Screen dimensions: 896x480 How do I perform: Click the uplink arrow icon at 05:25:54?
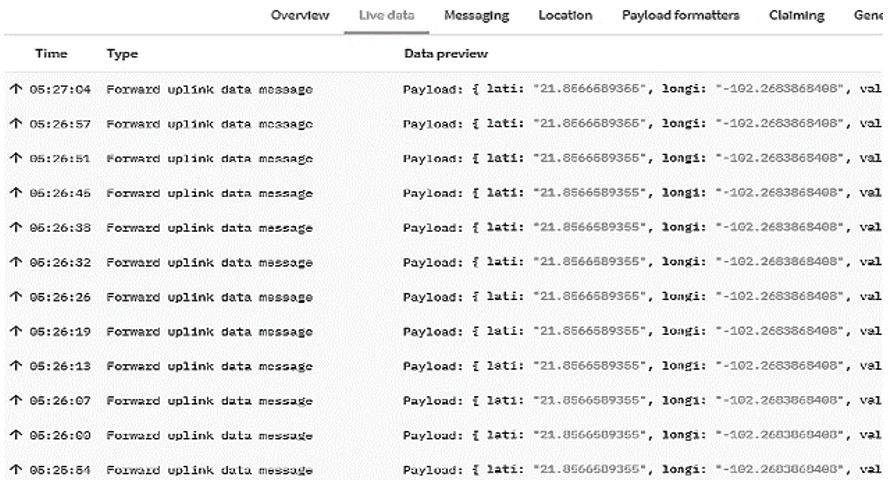(16, 469)
